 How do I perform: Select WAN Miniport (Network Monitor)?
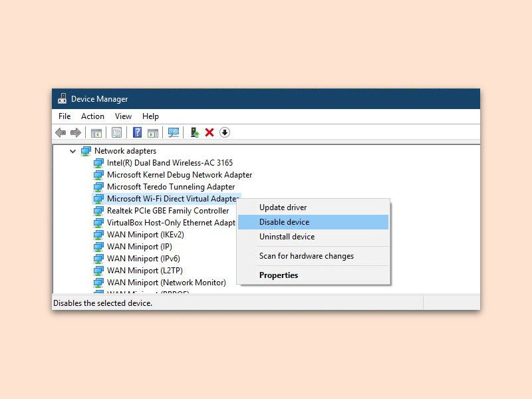[166, 282]
